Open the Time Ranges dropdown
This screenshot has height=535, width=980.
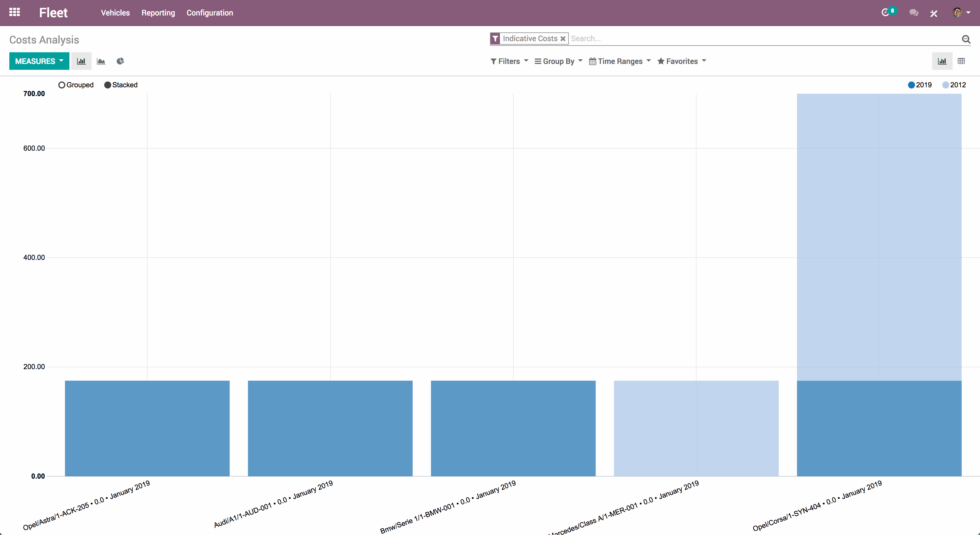tap(620, 61)
